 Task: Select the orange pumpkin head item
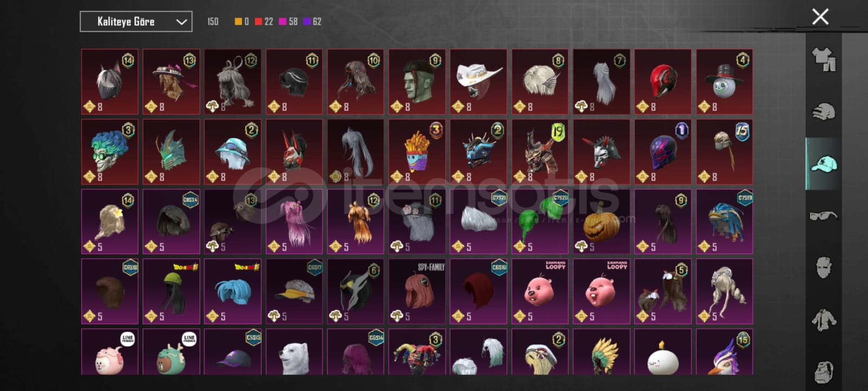[x=602, y=222]
